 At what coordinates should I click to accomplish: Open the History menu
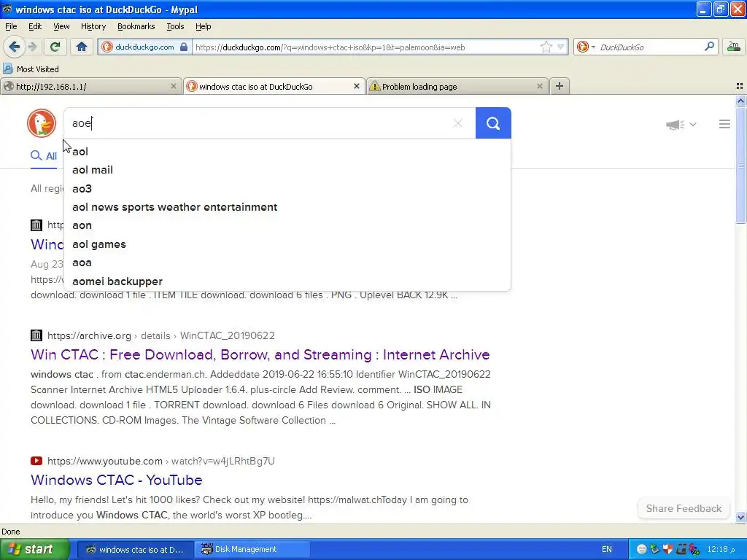tap(93, 26)
